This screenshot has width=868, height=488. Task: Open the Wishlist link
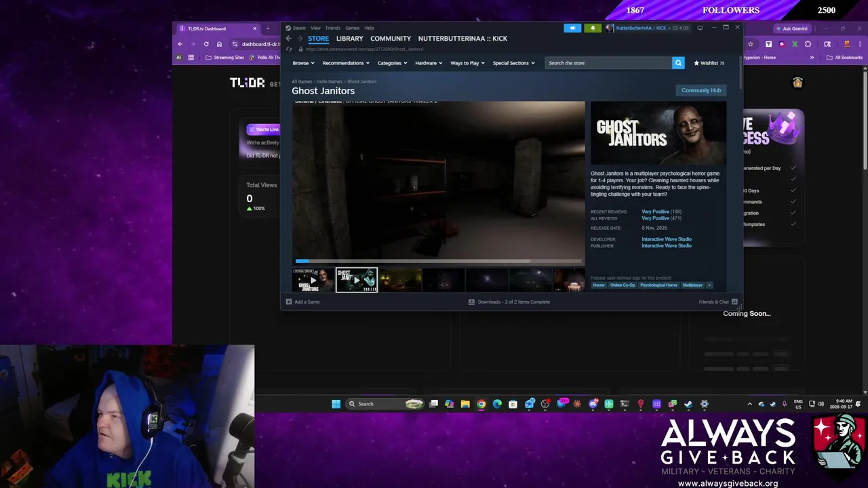(x=709, y=63)
